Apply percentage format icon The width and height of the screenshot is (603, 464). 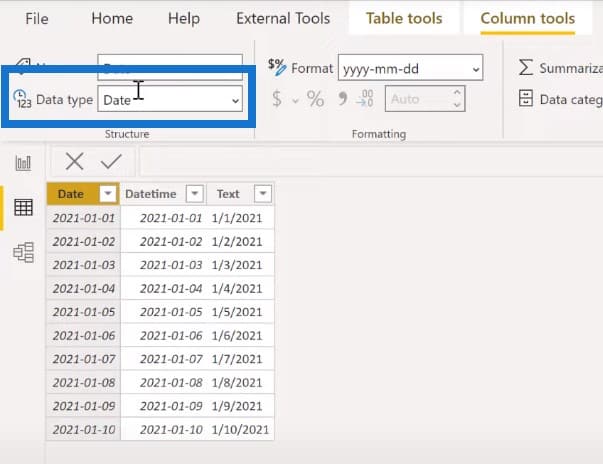[x=315, y=99]
